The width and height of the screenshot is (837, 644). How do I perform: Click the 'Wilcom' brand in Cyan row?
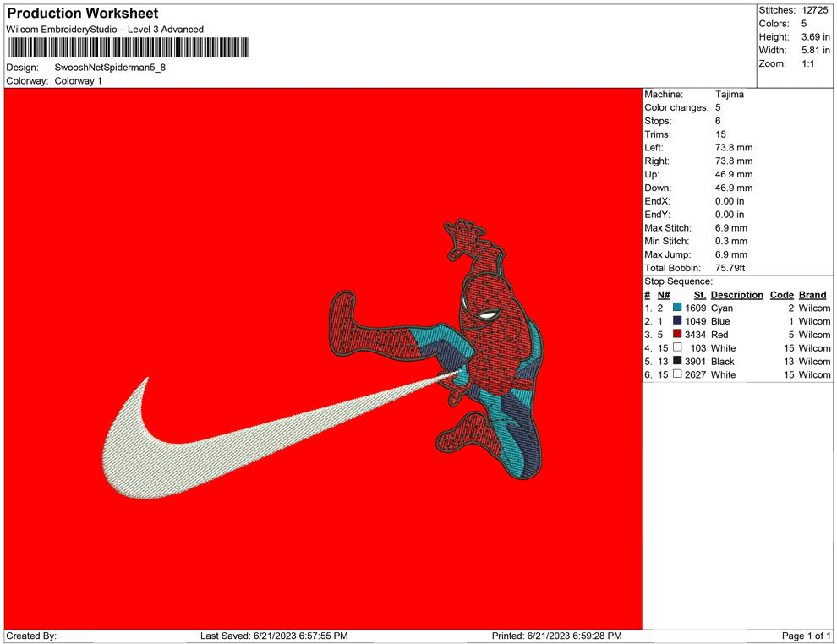pyautogui.click(x=814, y=308)
